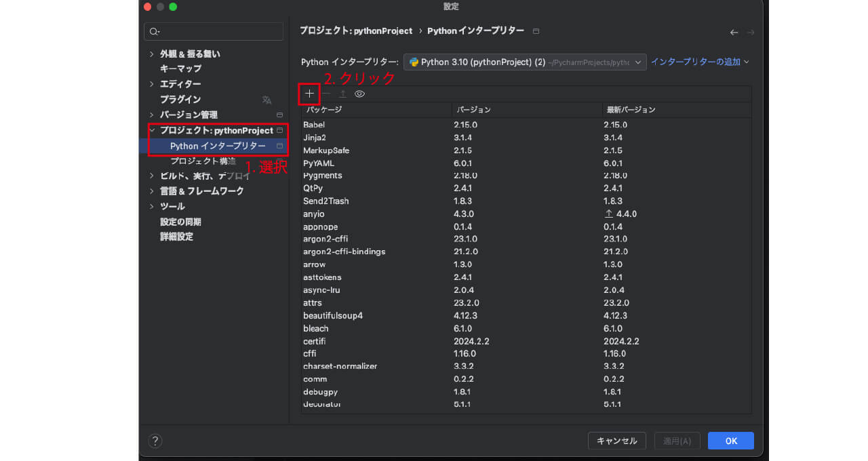Click the settings search field
This screenshot has width=868, height=461.
214,31
